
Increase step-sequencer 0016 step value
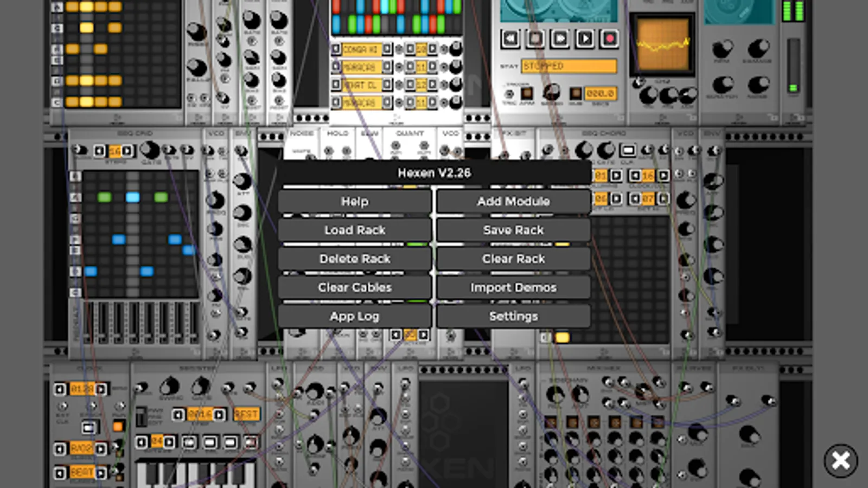click(219, 415)
